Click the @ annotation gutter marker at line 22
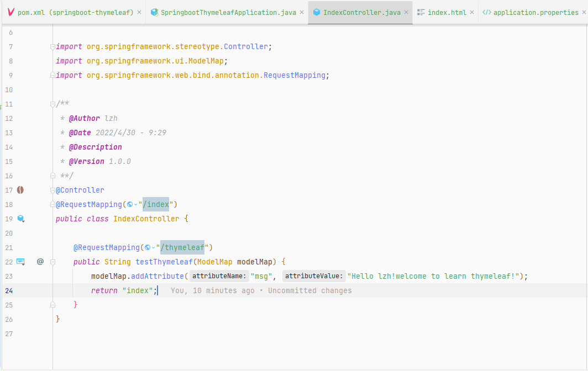 40,262
